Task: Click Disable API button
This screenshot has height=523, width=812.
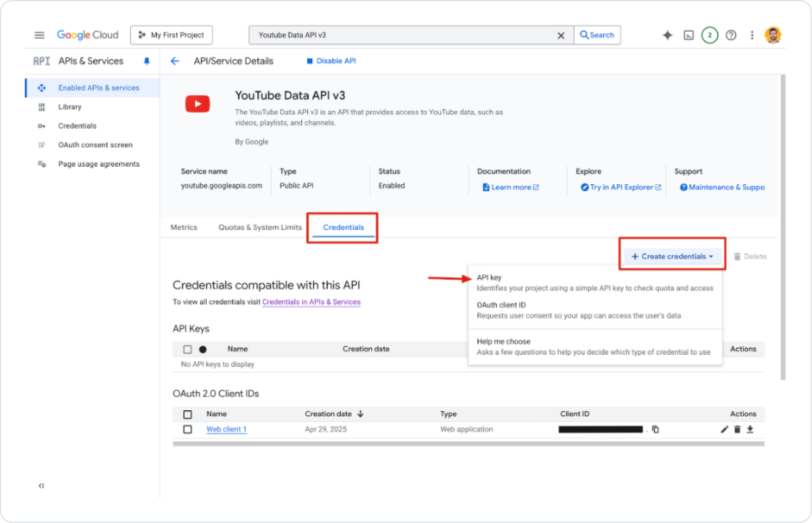Action: pos(331,61)
